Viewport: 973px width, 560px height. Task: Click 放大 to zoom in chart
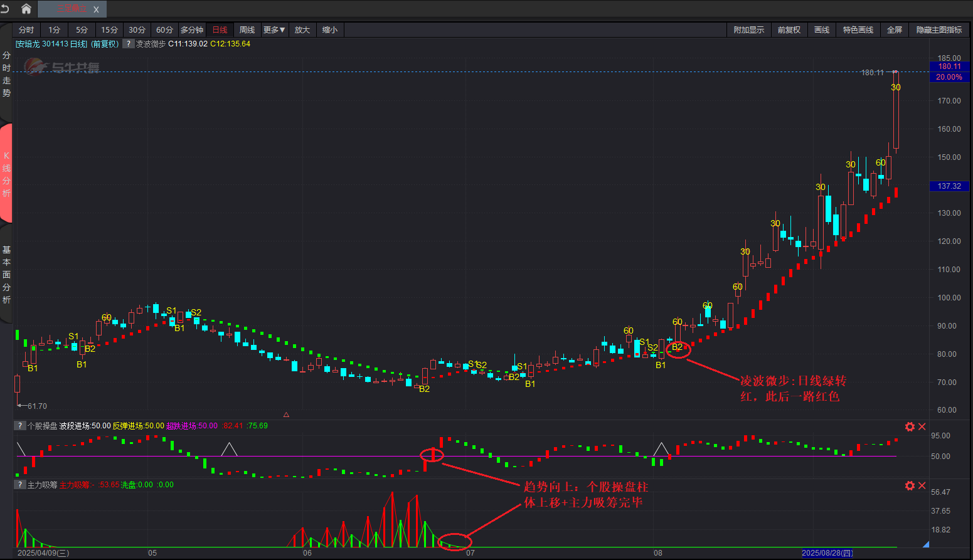click(302, 30)
